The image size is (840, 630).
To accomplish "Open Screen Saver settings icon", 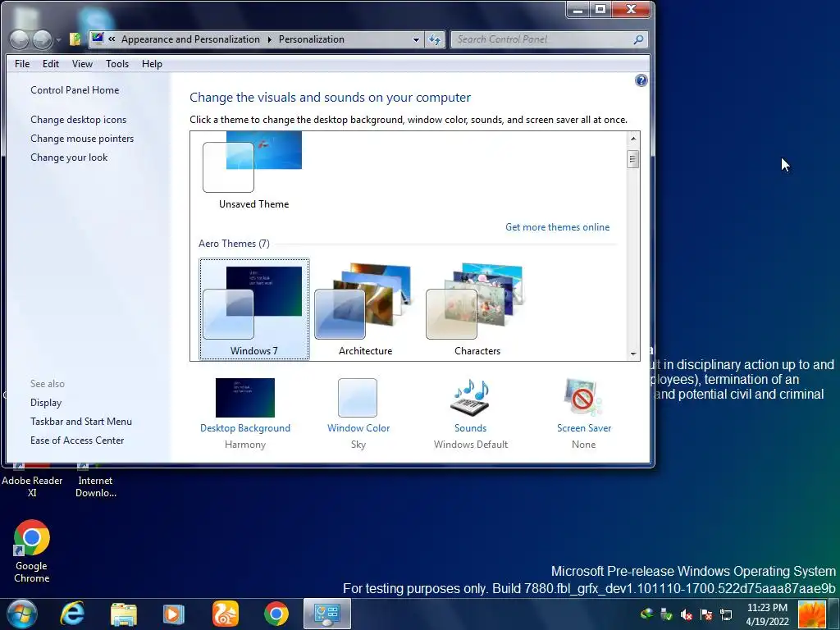I will (x=583, y=398).
